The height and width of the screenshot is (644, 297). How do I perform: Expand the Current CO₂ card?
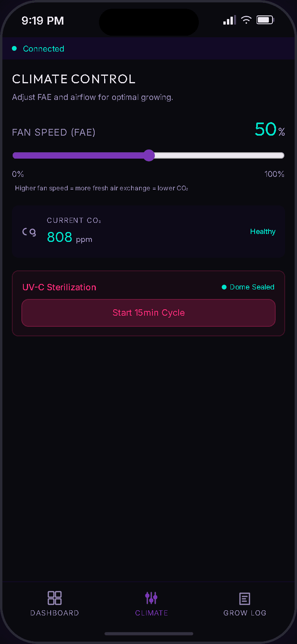coord(148,232)
